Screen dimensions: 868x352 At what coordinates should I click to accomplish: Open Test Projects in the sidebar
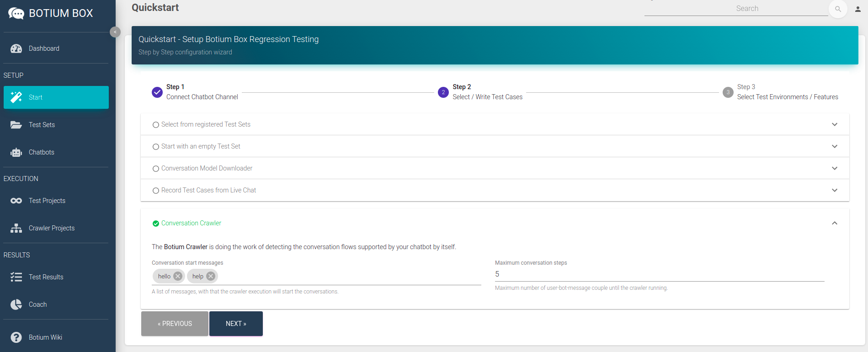point(56,201)
